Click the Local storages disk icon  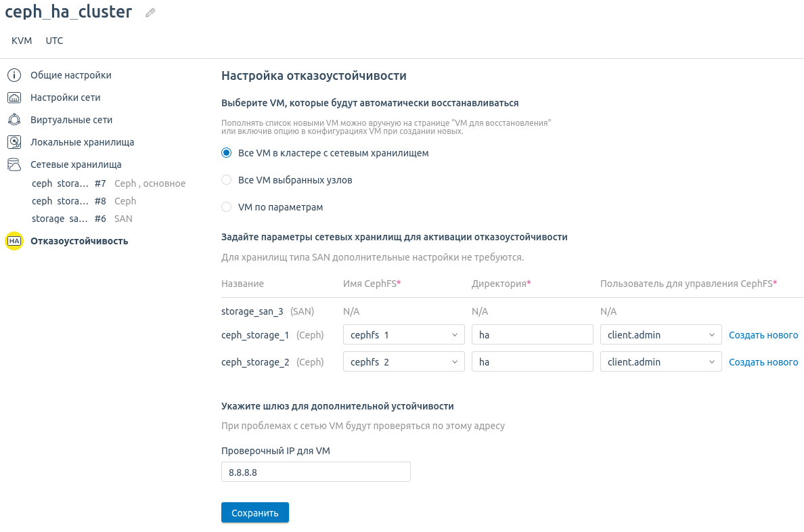(x=14, y=142)
